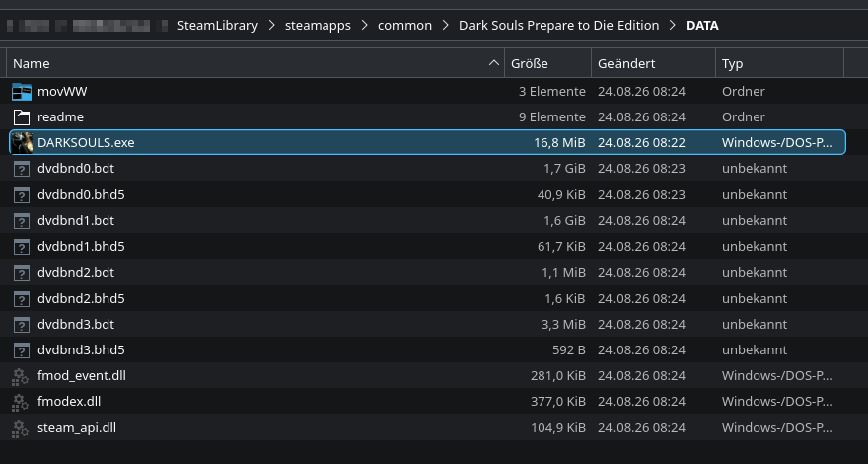Click the 61,7 KiB size value
The height and width of the screenshot is (464, 868).
pyautogui.click(x=561, y=246)
